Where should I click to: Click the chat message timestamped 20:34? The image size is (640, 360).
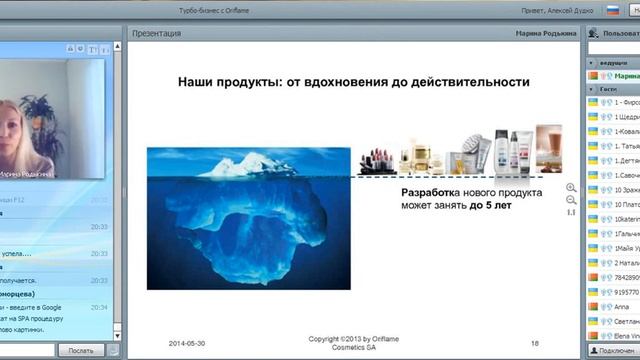tap(55, 318)
